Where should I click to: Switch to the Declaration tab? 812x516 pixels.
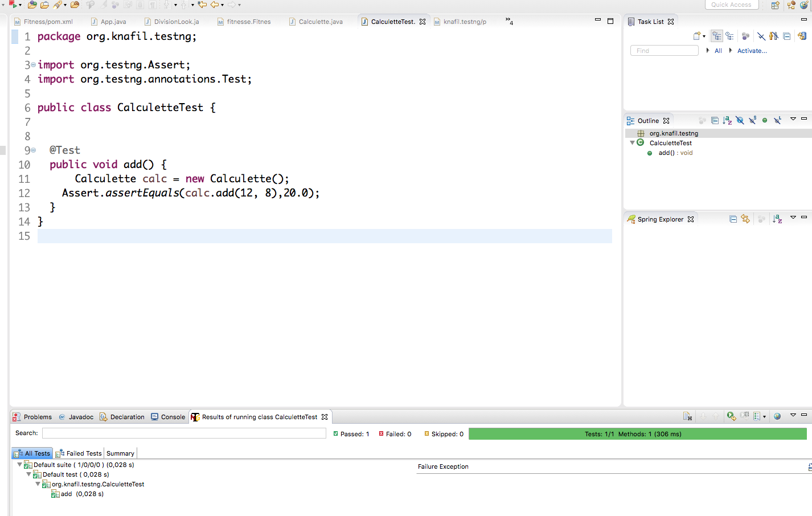(122, 417)
